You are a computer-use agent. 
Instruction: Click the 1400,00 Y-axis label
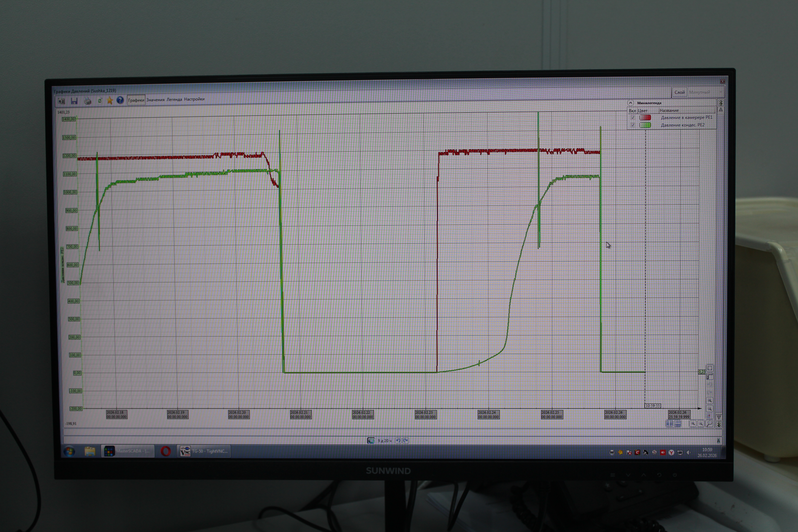pyautogui.click(x=69, y=119)
